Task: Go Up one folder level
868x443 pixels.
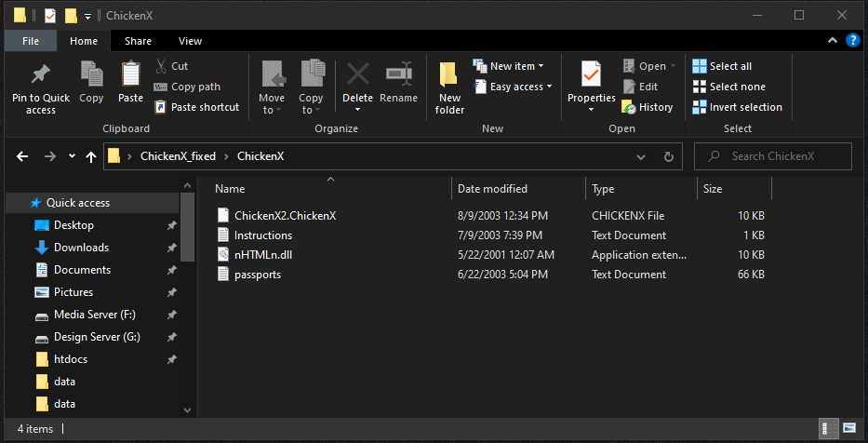Action: tap(91, 156)
